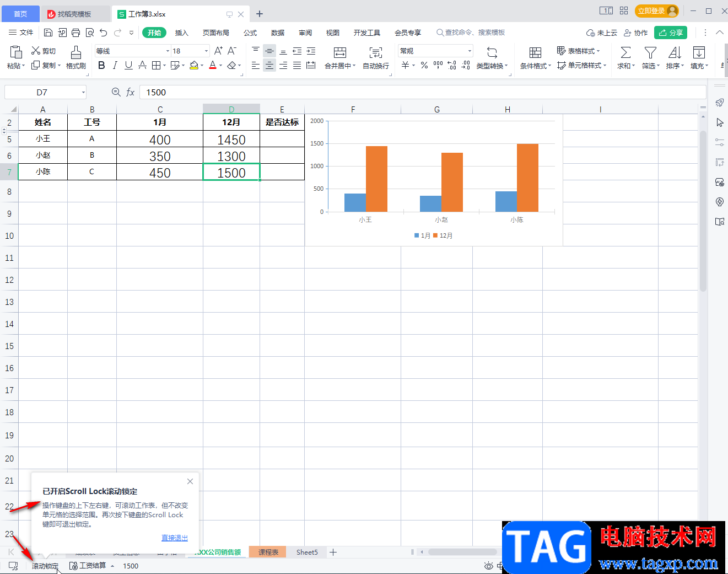This screenshot has height=574, width=728.
Task: Expand the Name Box dropdown D7
Action: 83,92
